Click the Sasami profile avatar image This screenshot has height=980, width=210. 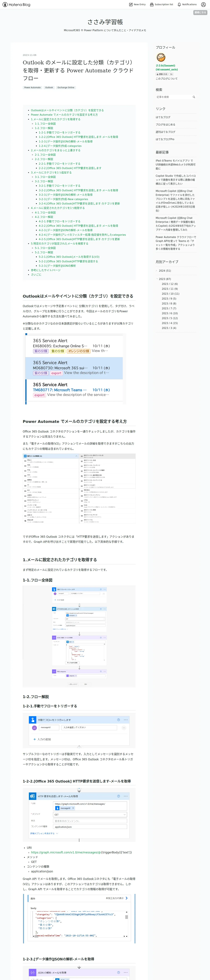(161, 57)
